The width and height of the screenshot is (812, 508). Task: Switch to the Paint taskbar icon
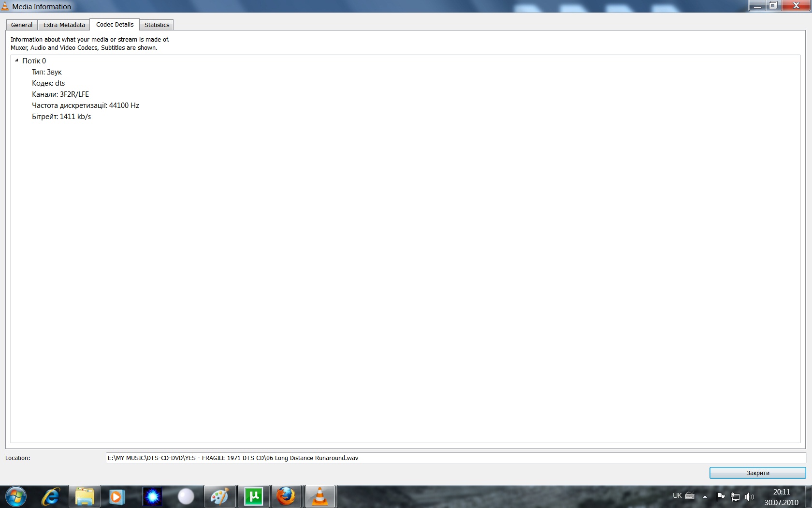coord(219,496)
